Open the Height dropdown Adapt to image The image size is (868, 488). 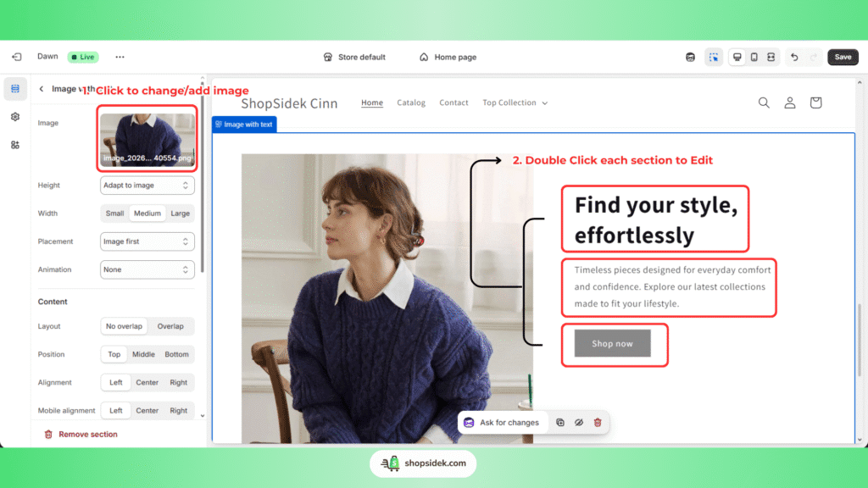147,186
